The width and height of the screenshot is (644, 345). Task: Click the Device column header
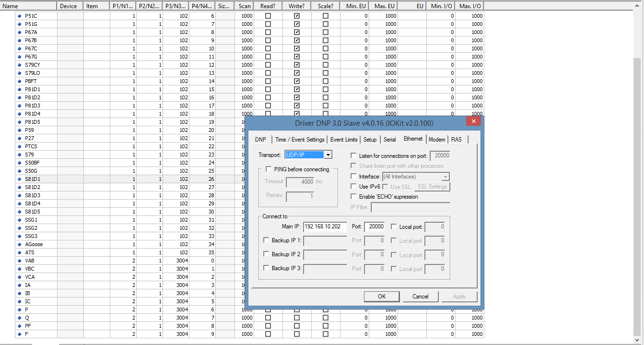click(x=70, y=6)
